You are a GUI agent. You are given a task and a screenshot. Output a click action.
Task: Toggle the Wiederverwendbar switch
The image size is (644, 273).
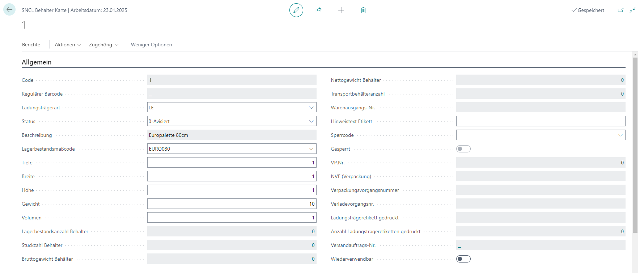[463, 259]
